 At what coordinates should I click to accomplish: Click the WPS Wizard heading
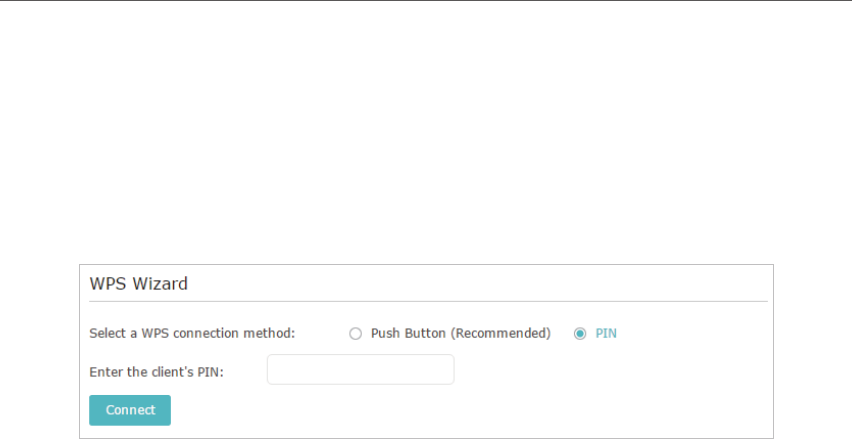[139, 284]
